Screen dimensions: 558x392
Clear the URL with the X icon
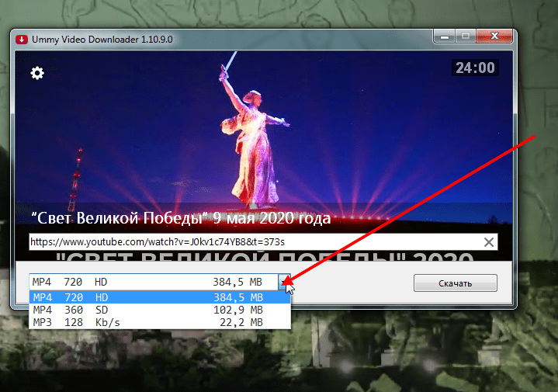pos(489,242)
